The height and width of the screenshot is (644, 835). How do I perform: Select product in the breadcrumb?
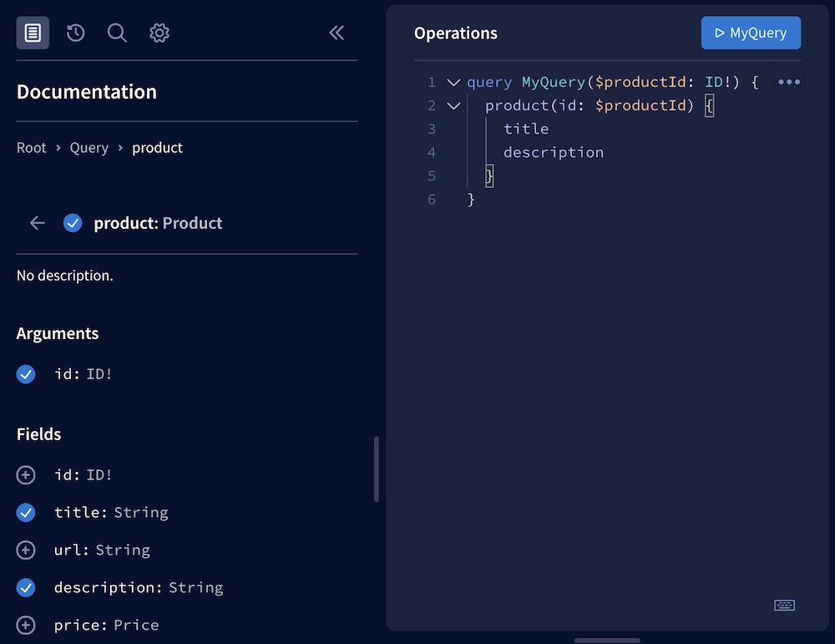(x=157, y=148)
